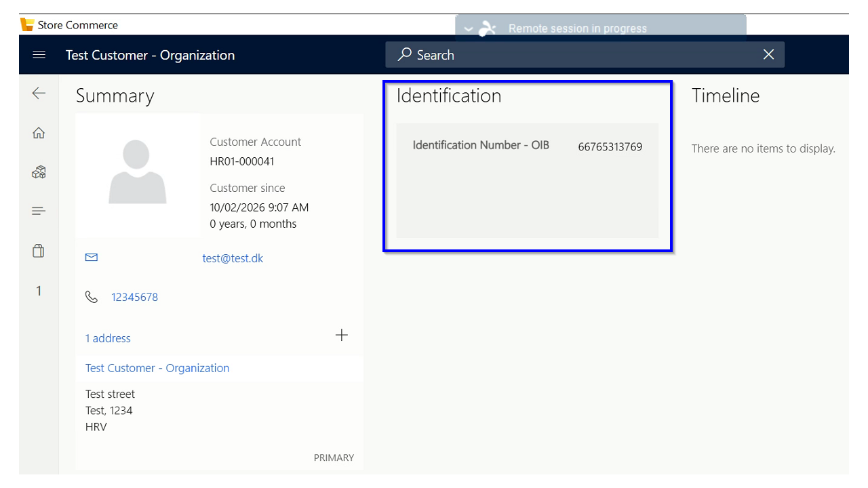Click the Customer Account label
868x488 pixels.
256,142
